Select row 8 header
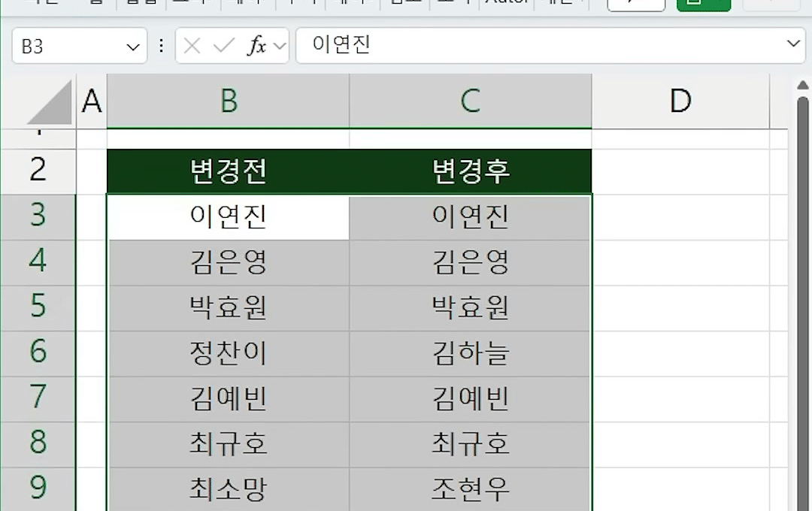 38,445
